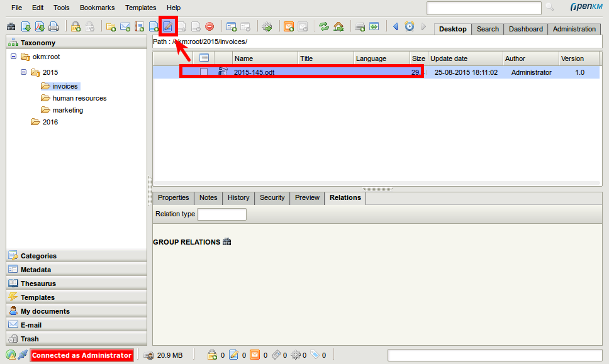
Task: Go to the home folder icon
Action: point(338,26)
